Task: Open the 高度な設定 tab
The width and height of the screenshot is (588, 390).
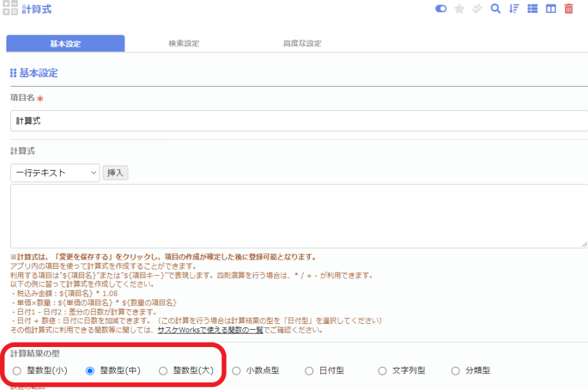Action: (x=302, y=44)
